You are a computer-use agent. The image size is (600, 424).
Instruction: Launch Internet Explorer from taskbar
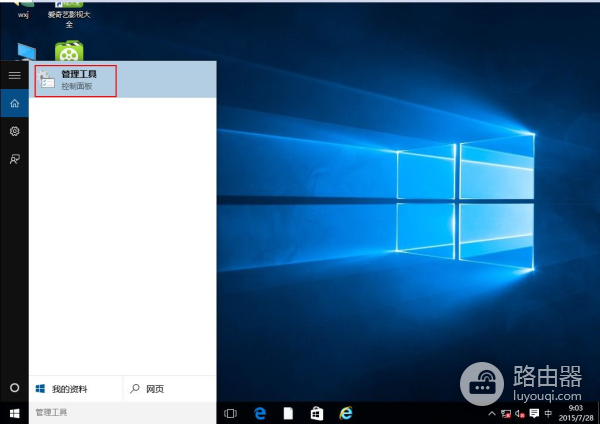pos(346,412)
